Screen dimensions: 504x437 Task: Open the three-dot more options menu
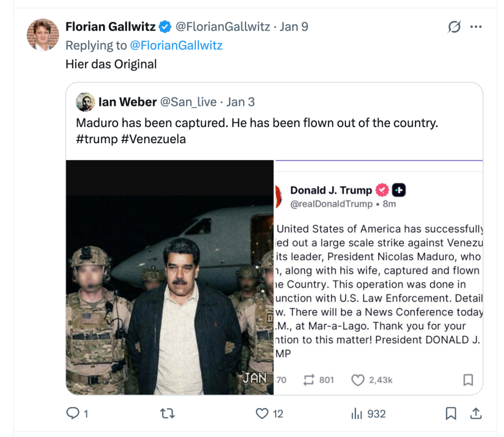tap(476, 27)
